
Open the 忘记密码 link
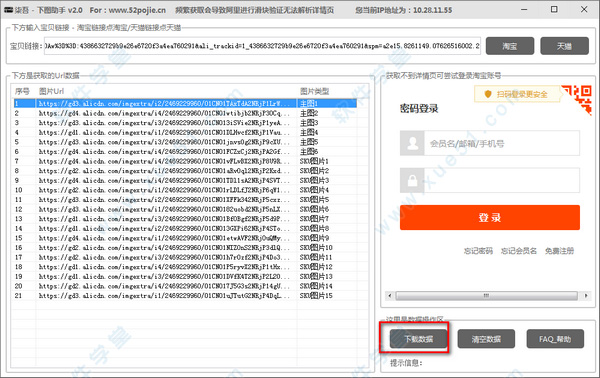478,251
